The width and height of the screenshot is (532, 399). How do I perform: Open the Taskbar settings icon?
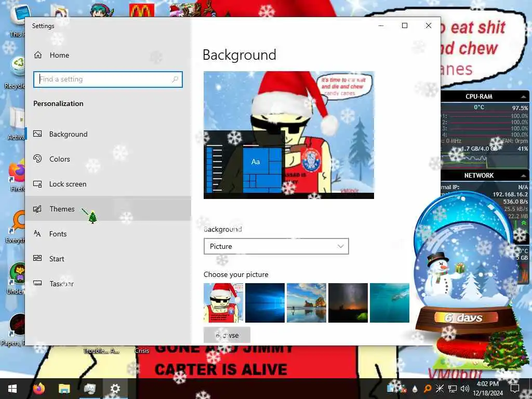37,283
